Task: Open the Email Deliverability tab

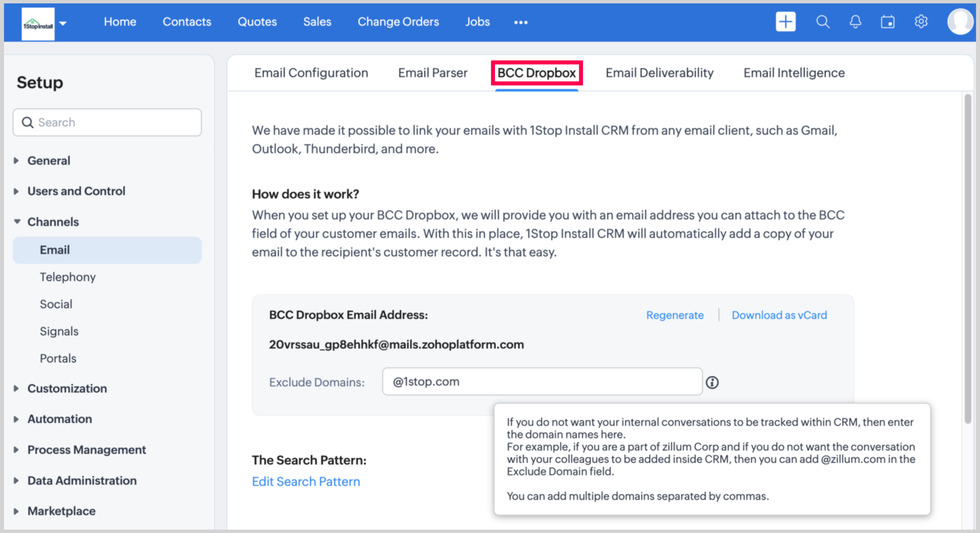Action: (x=659, y=73)
